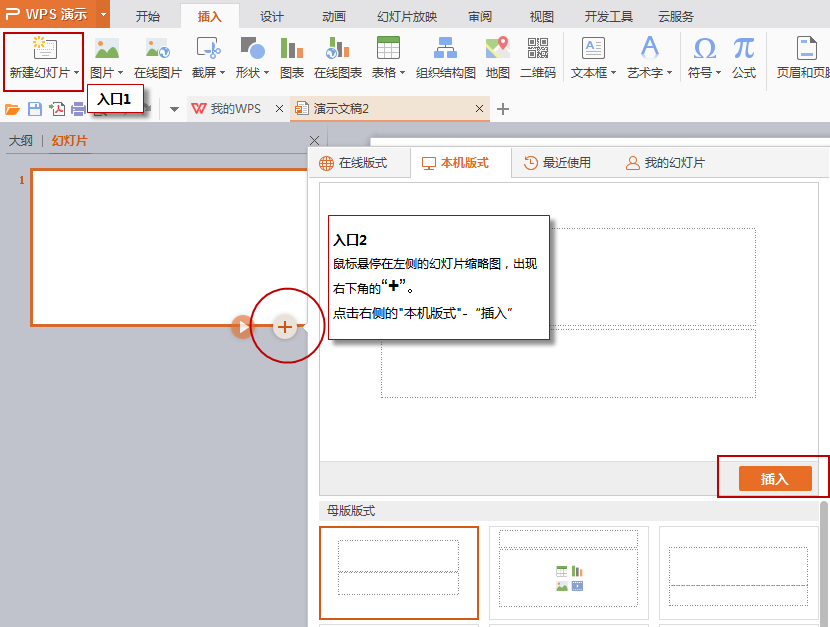Insert a Table (表格)
The width and height of the screenshot is (830, 627).
coord(387,48)
